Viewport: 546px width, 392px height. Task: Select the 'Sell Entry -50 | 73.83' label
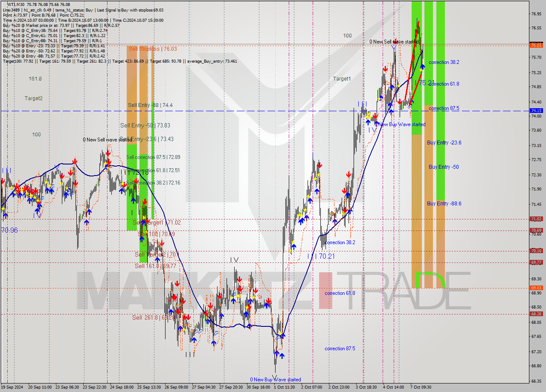point(145,125)
